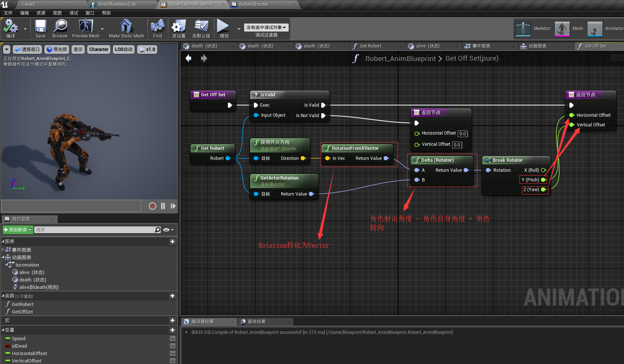Expand the 事件图表 tree item
Screen dimensions: 624x364
pyautogui.click(x=3, y=250)
